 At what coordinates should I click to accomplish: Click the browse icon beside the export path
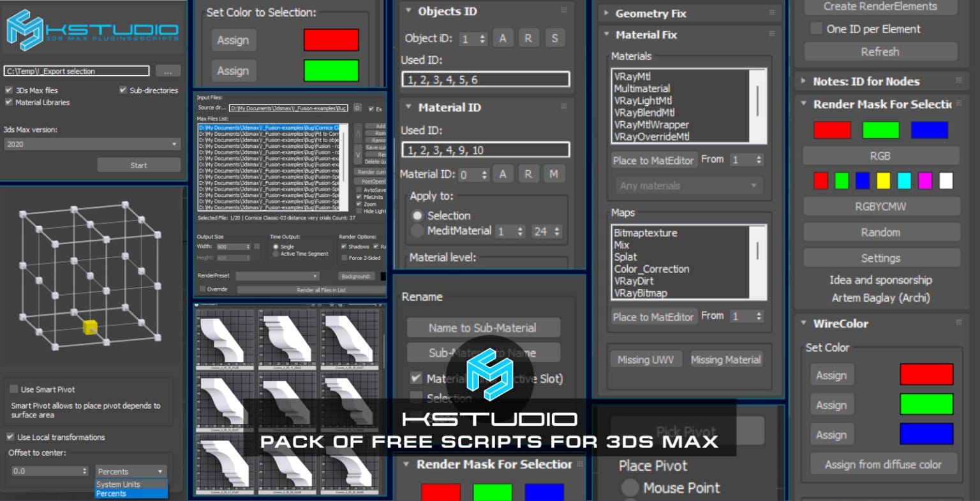[167, 71]
